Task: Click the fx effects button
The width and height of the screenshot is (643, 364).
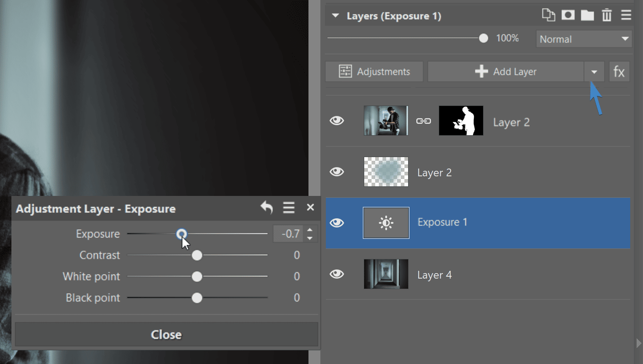Action: pyautogui.click(x=619, y=72)
